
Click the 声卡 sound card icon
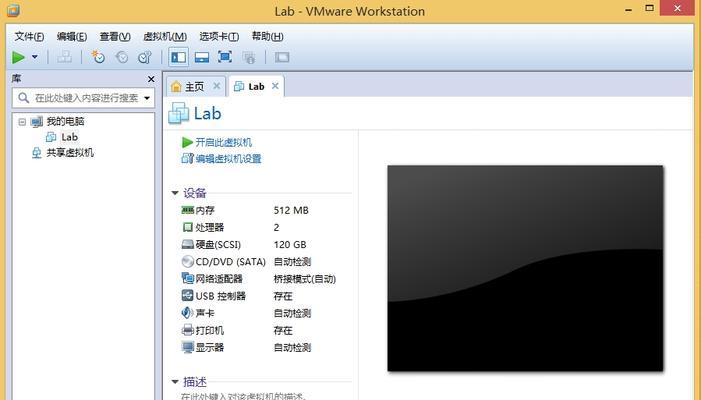pyautogui.click(x=188, y=313)
